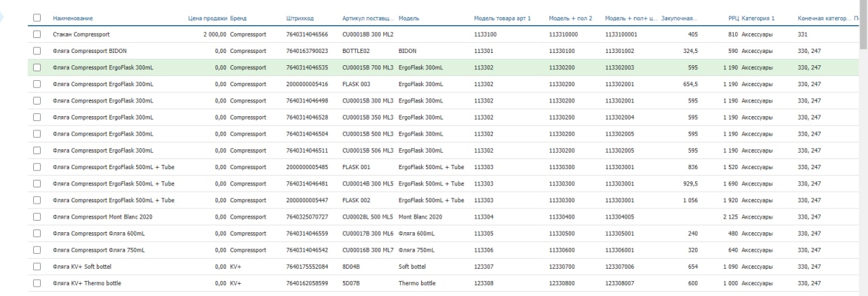Select the Артикул поставщ... column header

(368, 18)
